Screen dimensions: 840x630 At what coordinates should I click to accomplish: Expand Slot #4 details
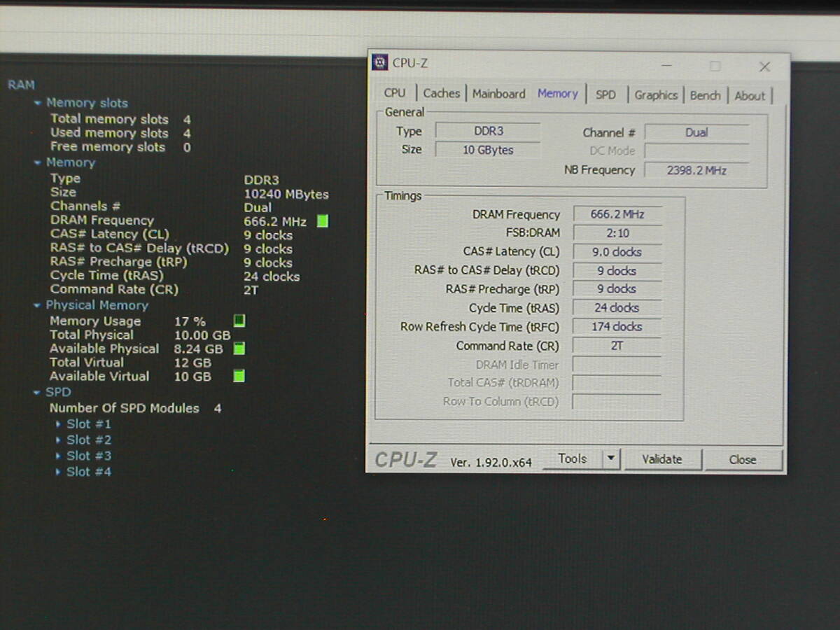58,472
